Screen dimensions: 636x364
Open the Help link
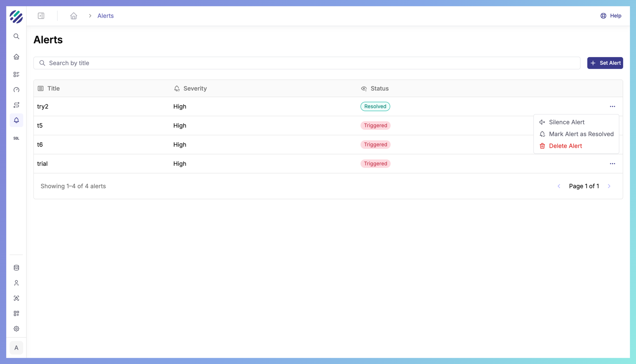(x=611, y=16)
